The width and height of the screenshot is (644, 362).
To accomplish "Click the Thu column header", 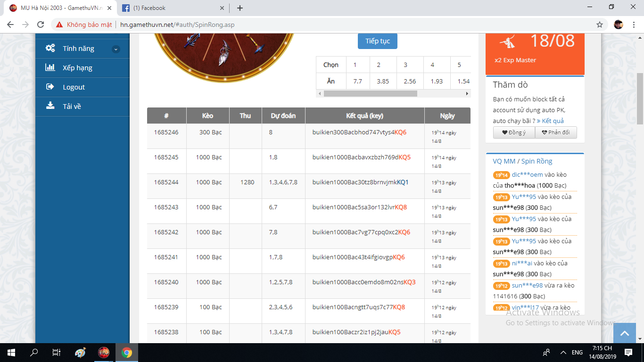I will click(x=245, y=115).
